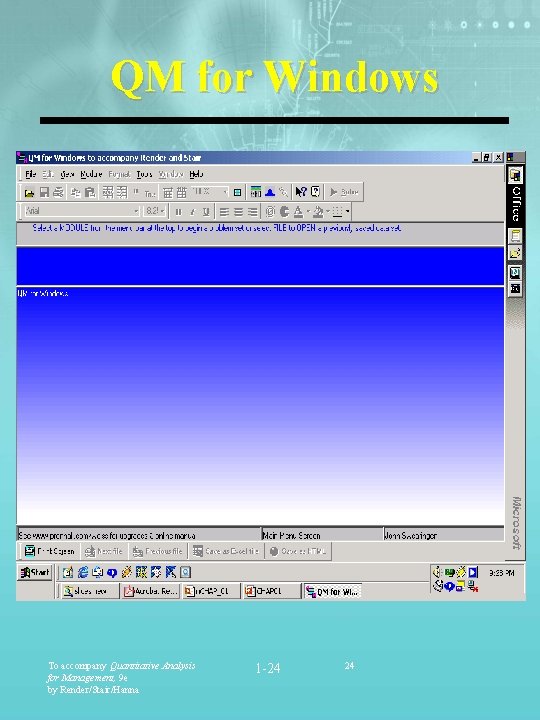
Task: Click the green full-screen icon by the zoom box
Action: tap(237, 192)
